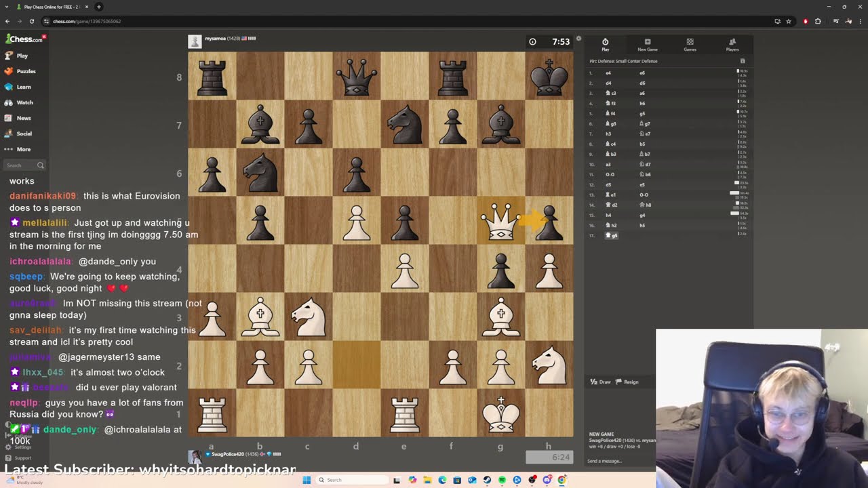
Task: Switch to the Games tab
Action: tap(690, 45)
